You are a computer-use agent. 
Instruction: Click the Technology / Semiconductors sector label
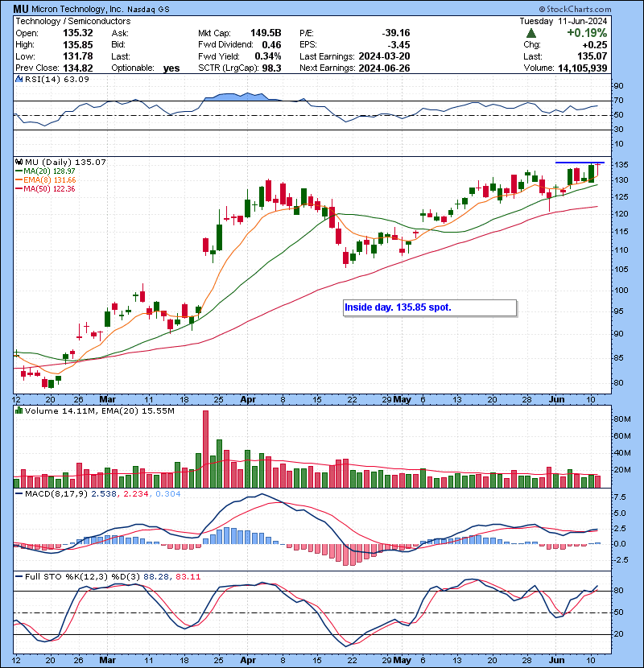pos(73,21)
